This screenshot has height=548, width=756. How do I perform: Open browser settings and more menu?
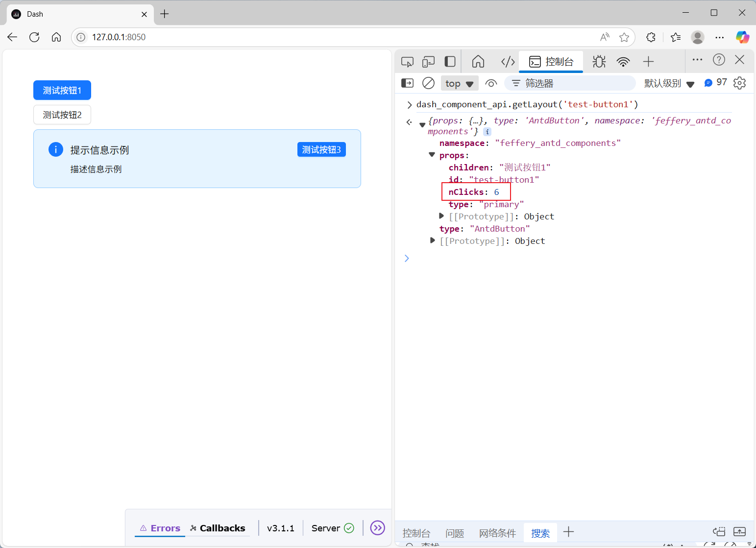[x=720, y=37]
